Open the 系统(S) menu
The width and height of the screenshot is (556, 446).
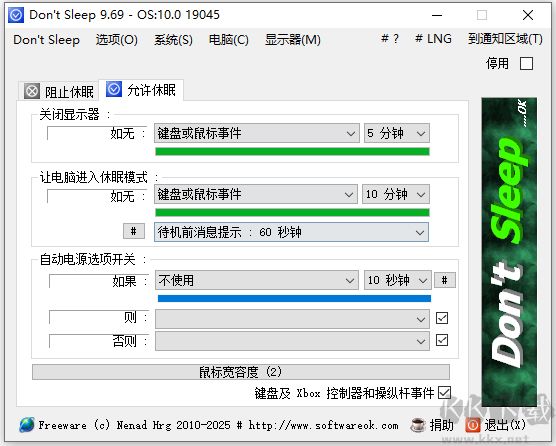pos(173,40)
